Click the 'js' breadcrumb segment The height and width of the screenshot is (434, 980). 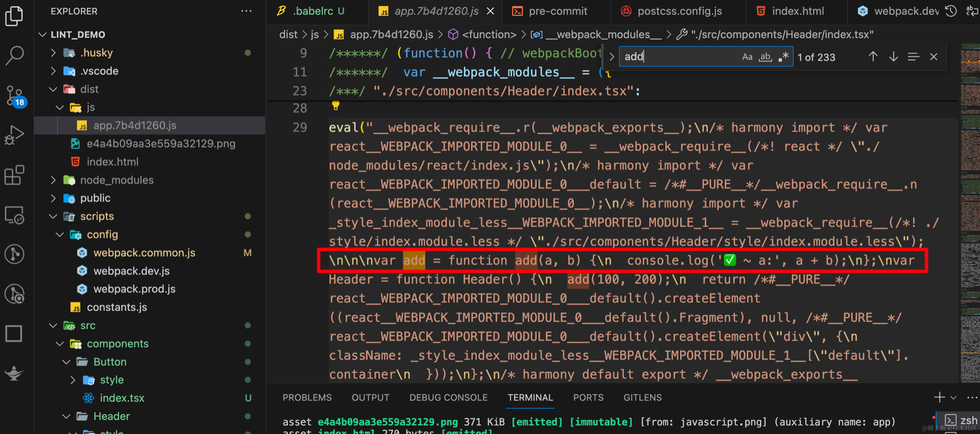315,34
